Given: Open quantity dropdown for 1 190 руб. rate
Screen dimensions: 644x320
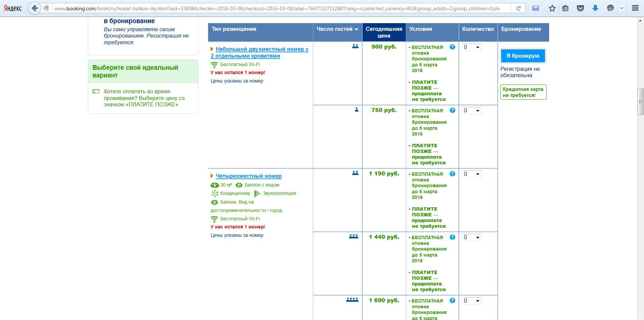Looking at the screenshot, I should click(472, 174).
